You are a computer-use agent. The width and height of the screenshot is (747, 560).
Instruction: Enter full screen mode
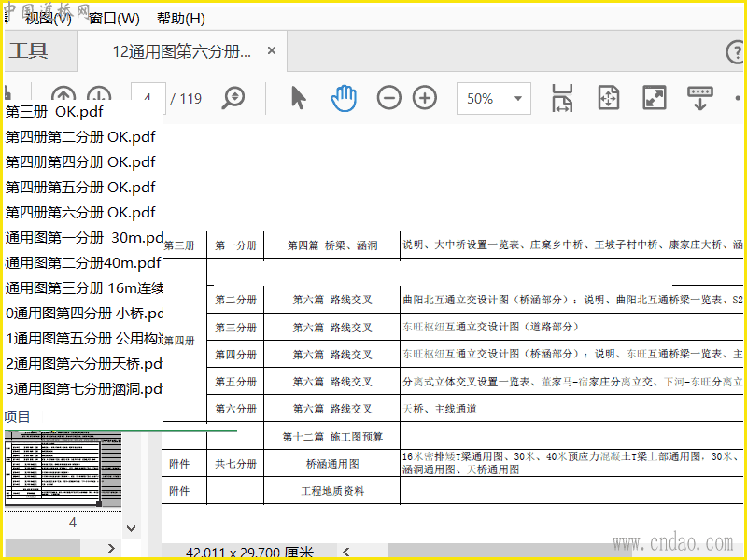[655, 98]
